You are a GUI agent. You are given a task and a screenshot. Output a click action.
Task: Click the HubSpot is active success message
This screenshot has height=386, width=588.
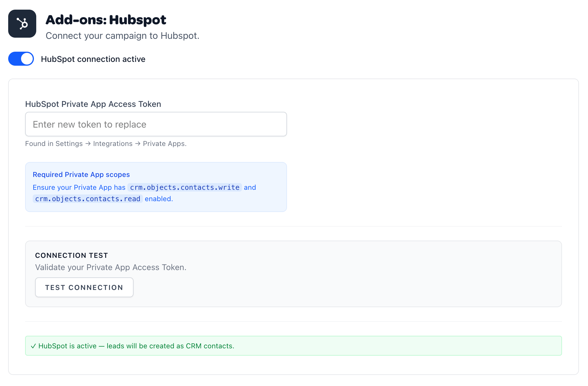(x=136, y=346)
